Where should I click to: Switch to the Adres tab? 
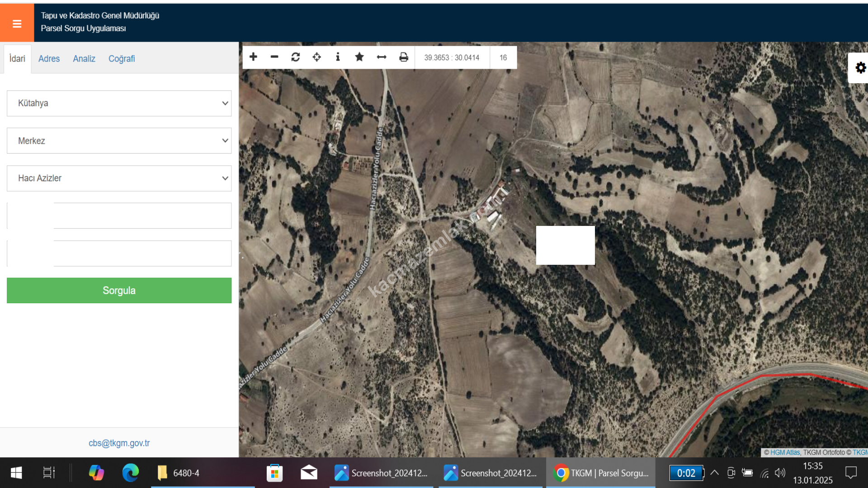pos(49,59)
